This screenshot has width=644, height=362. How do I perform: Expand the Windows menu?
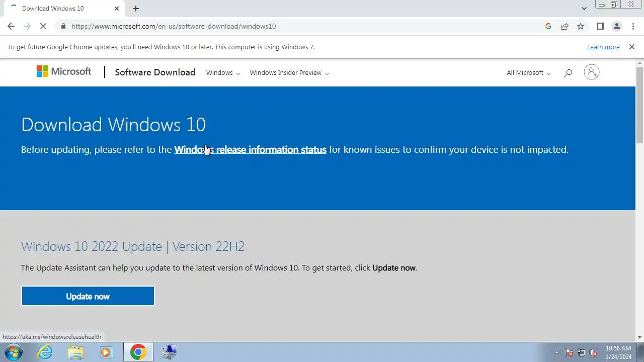coord(223,73)
